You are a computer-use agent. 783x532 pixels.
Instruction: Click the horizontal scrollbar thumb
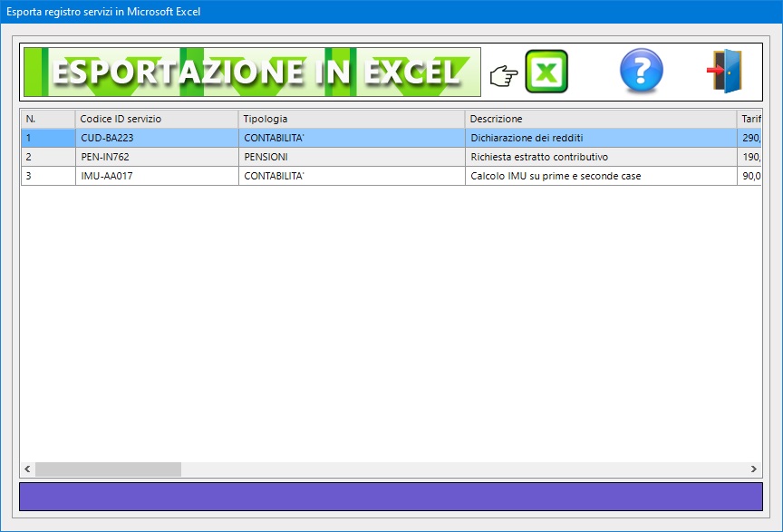tap(108, 469)
